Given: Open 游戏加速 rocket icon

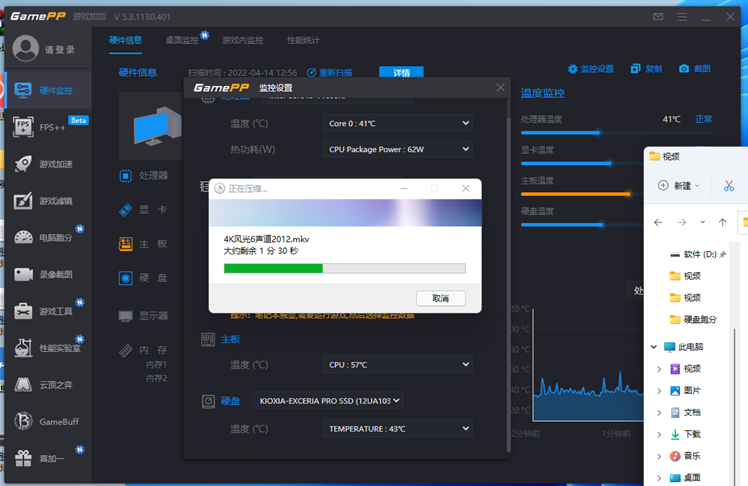Looking at the screenshot, I should (23, 164).
